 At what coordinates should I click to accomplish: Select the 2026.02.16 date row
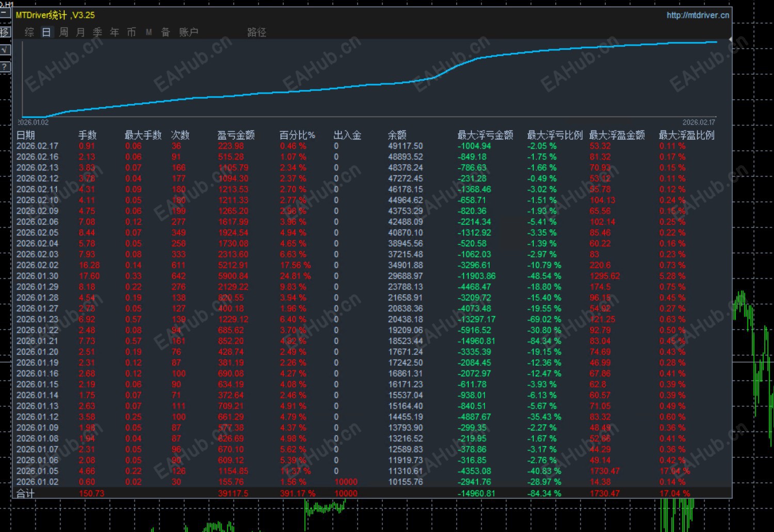click(x=37, y=157)
